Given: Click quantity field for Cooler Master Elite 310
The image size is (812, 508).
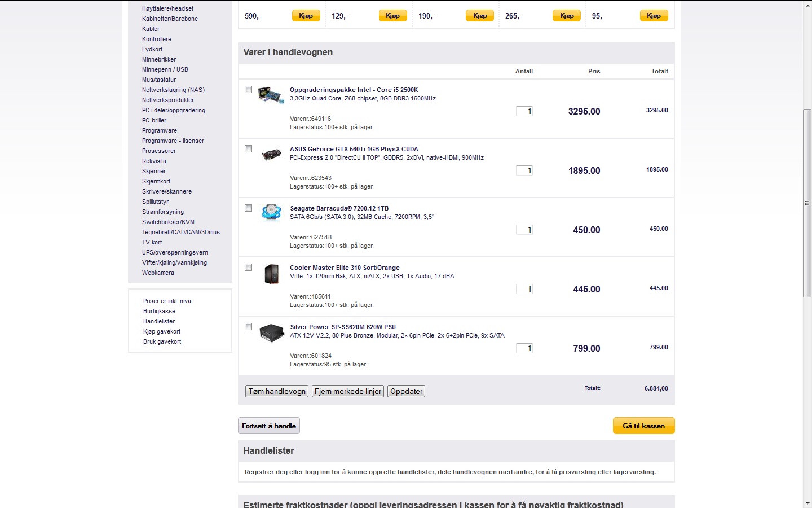Looking at the screenshot, I should click(524, 289).
